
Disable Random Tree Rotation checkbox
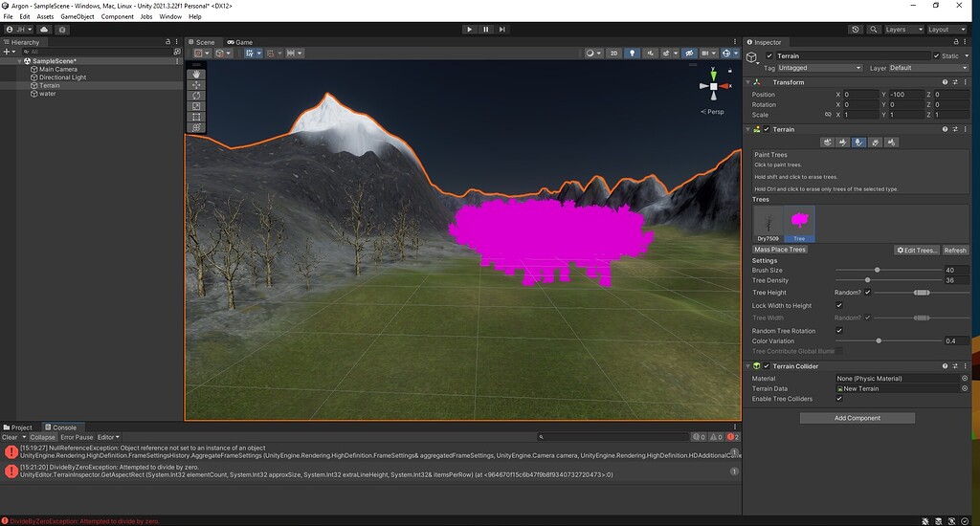[x=839, y=331]
